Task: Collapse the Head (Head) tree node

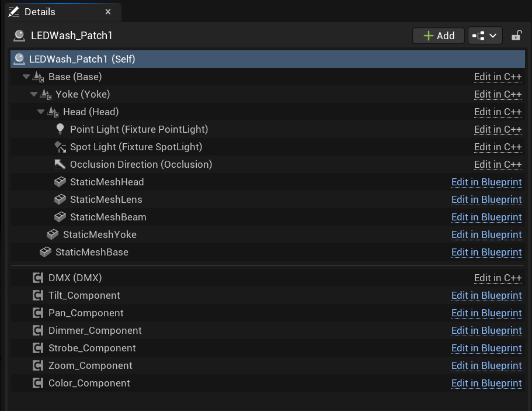Action: (41, 112)
